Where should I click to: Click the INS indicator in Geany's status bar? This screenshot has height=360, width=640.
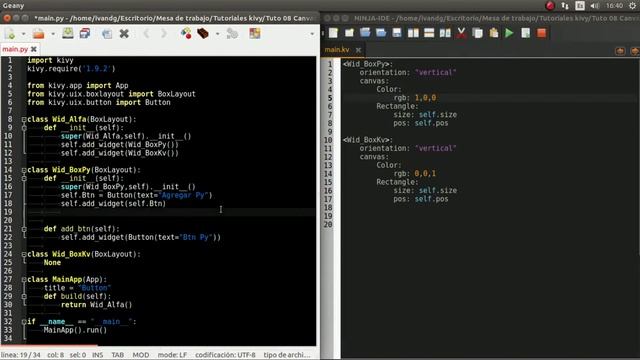click(98, 355)
